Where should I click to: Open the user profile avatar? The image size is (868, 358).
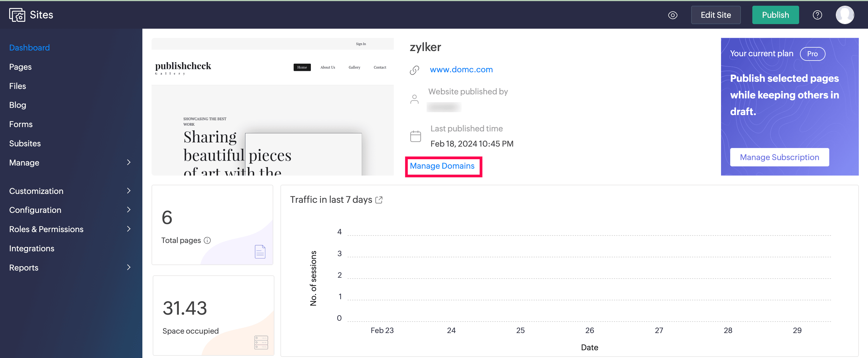click(x=845, y=15)
